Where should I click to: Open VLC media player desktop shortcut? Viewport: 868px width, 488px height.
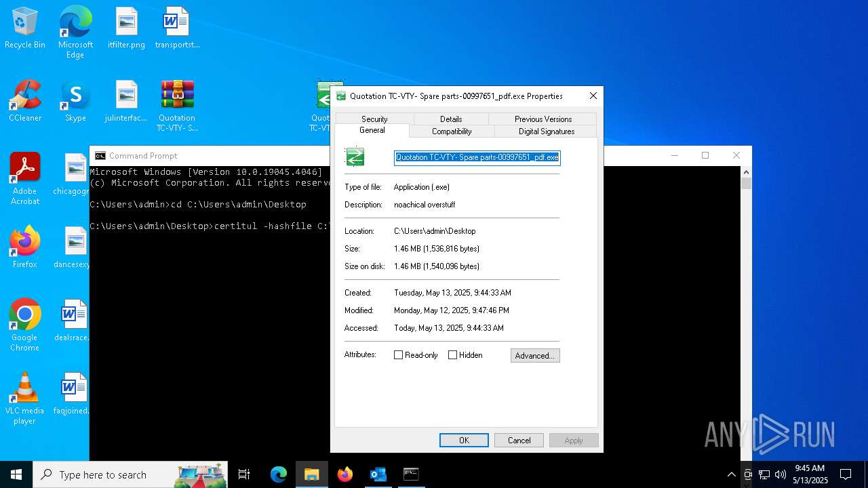click(25, 399)
